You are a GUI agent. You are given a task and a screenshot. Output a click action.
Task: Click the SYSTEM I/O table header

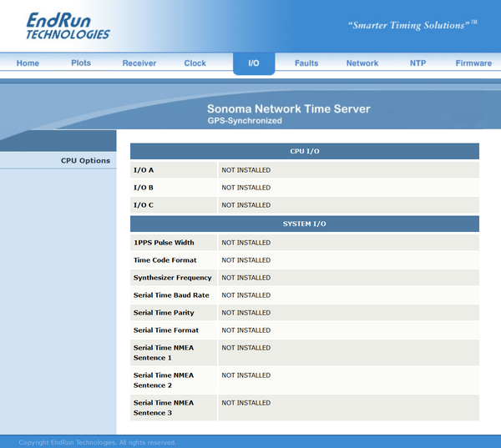pos(305,224)
